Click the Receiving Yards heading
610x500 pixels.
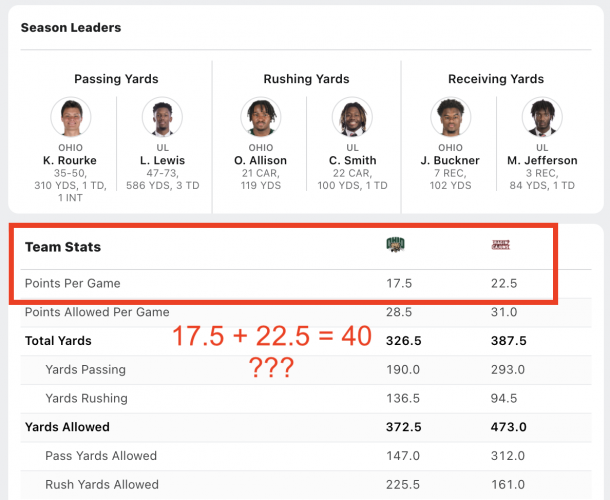coord(496,79)
